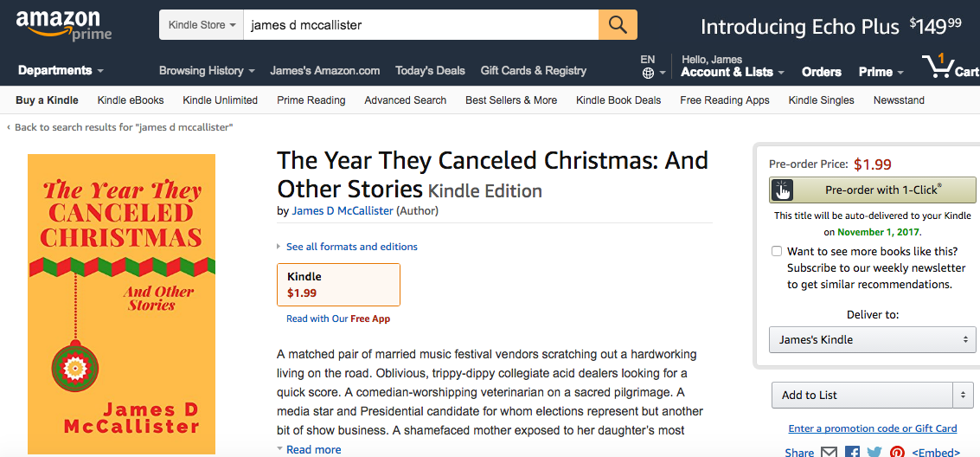980x457 pixels.
Task: Open the James D McCallister author link
Action: click(343, 210)
